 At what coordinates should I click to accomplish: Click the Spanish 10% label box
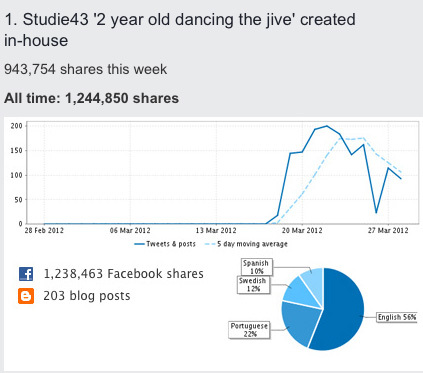(x=256, y=267)
